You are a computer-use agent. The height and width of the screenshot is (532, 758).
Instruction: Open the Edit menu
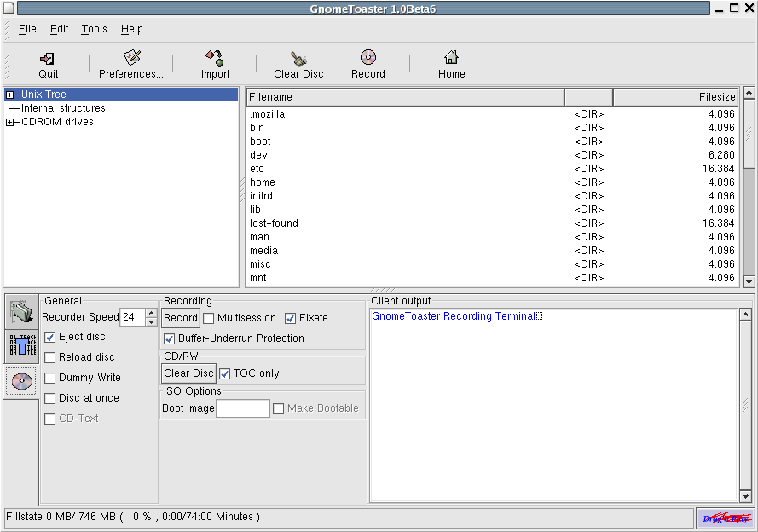(59, 29)
